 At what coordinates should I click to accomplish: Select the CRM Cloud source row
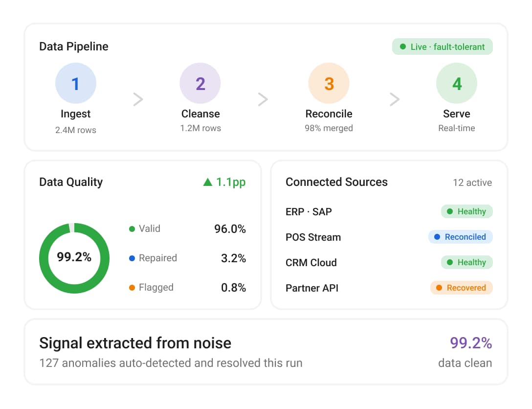pyautogui.click(x=389, y=262)
